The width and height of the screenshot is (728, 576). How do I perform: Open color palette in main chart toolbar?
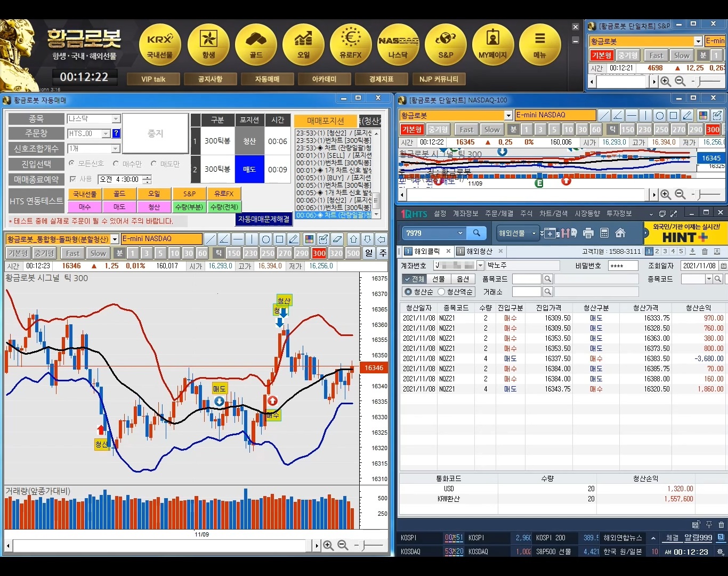pyautogui.click(x=309, y=239)
